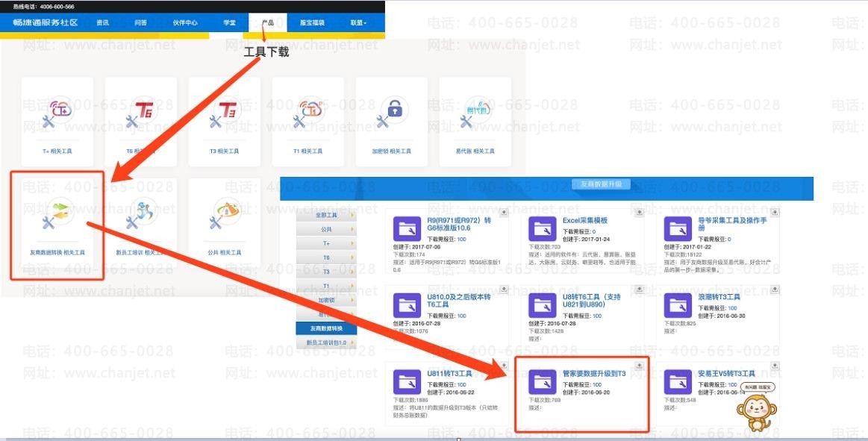Click the download icon on the 导等采集工具及操作手册 card

pyautogui.click(x=775, y=213)
